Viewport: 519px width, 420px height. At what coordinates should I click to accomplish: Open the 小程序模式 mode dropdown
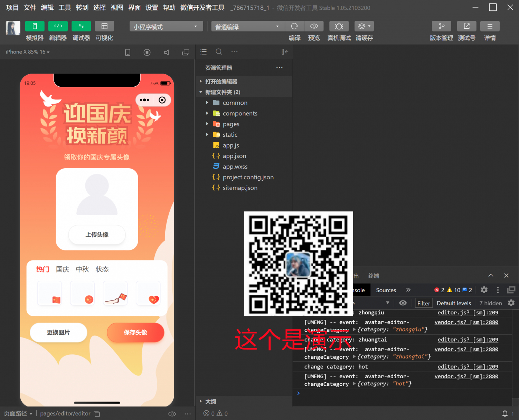(166, 26)
